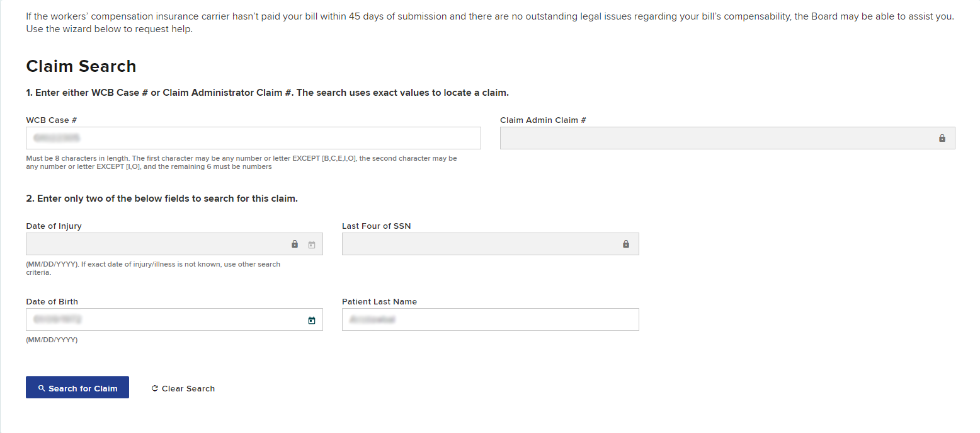Focus the WCB Case # text box
The image size is (980, 433).
(x=253, y=138)
